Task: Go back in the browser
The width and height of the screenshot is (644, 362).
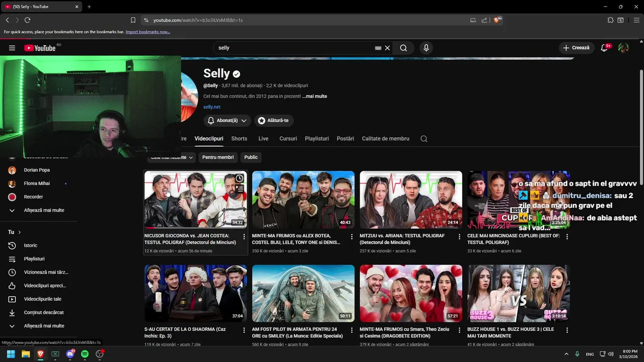Action: click(7, 20)
